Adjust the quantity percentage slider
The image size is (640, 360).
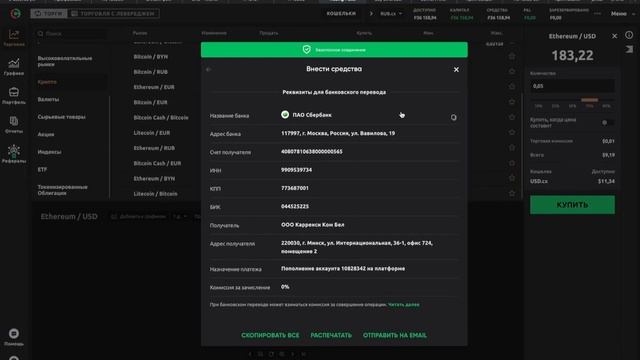point(572,100)
